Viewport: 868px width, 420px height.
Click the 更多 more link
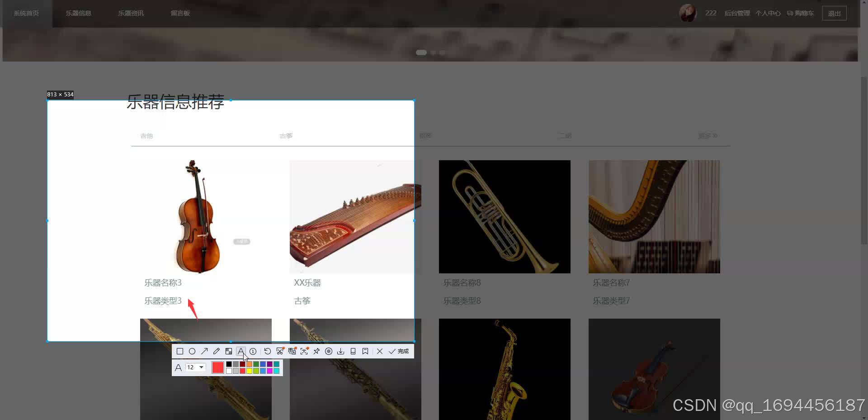click(x=708, y=136)
